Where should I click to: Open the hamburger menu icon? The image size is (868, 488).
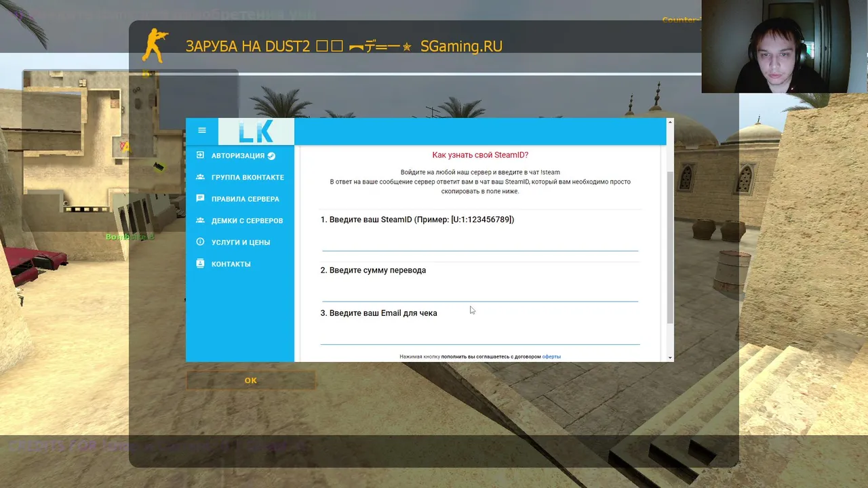202,130
